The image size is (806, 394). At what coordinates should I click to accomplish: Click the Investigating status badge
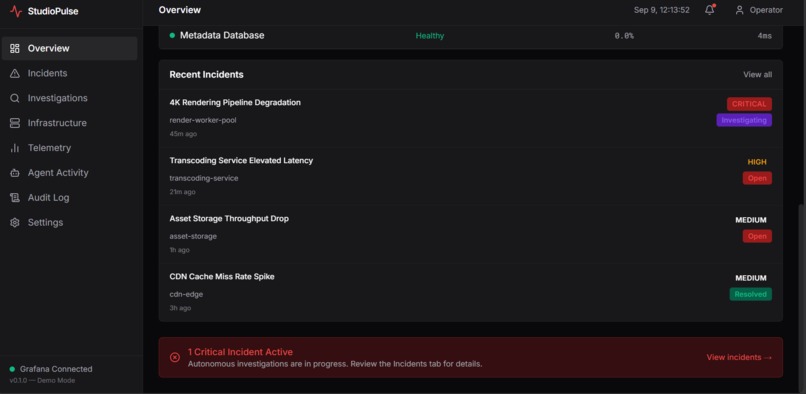coord(744,120)
